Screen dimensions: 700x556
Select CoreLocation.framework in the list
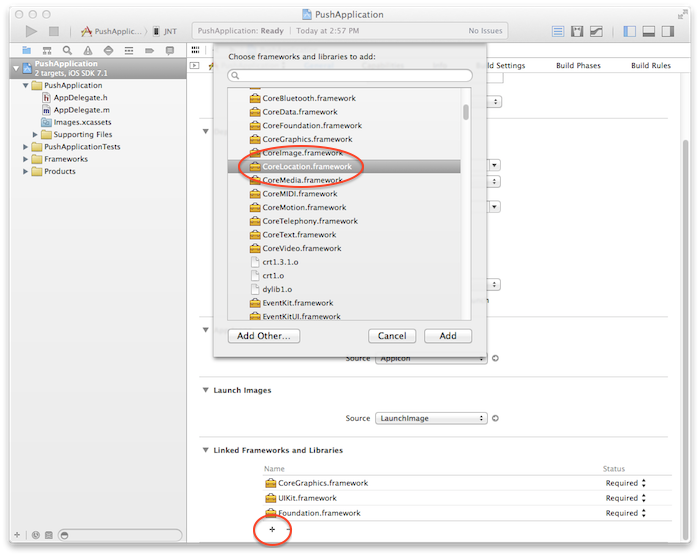tap(344, 167)
